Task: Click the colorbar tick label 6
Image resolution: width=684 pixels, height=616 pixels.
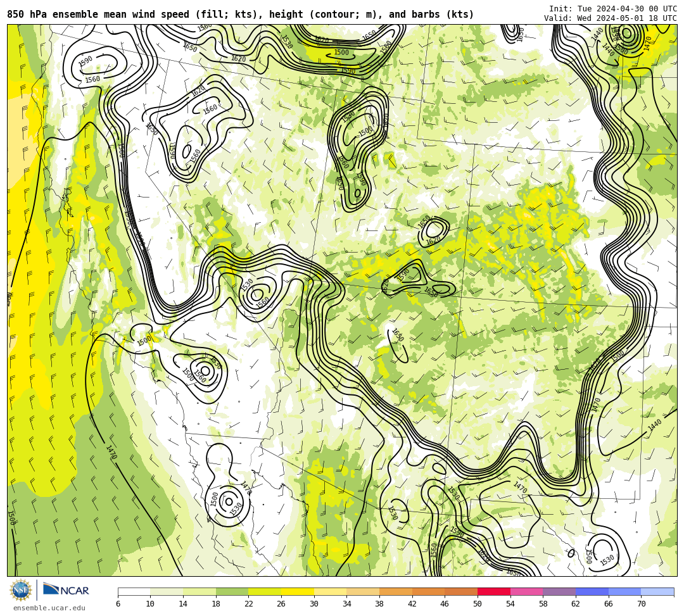Action: point(118,604)
